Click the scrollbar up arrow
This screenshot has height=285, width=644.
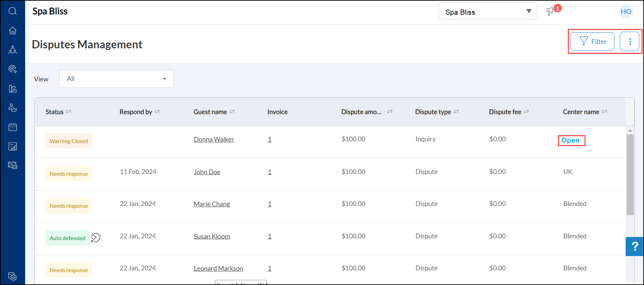(x=630, y=130)
